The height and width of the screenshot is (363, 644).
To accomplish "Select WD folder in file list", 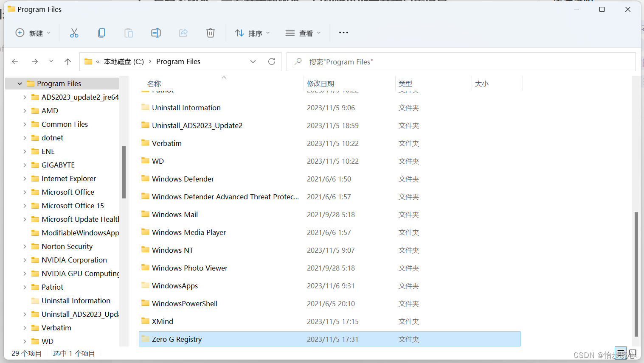I will [x=330, y=161].
